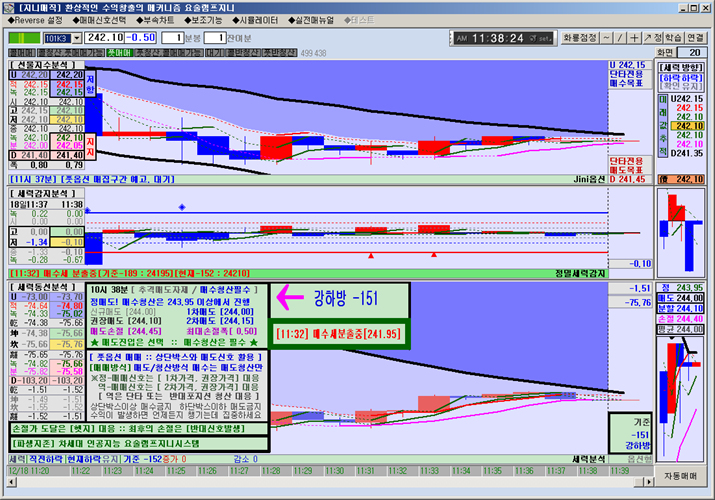Click the horizontal scrollbar right arrow
This screenshot has width=715, height=500.
click(648, 482)
